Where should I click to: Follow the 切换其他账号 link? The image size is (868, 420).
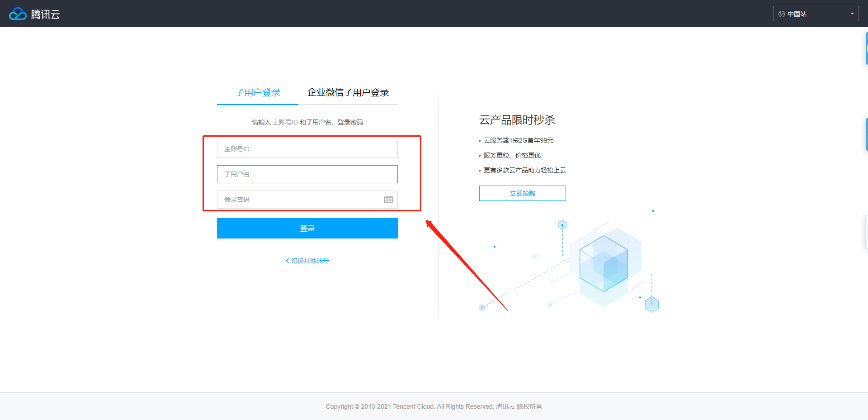point(310,261)
